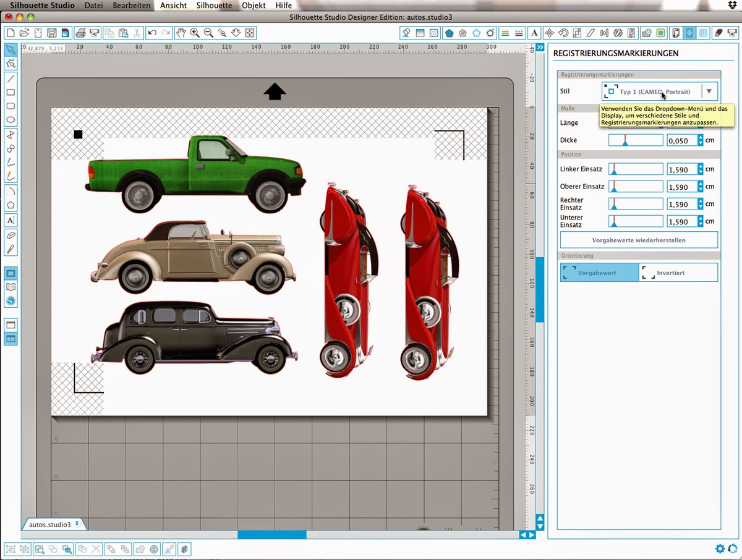Toggle the Grid settings icon
Screen dimensions: 742x560
pyautogui.click(x=703, y=33)
